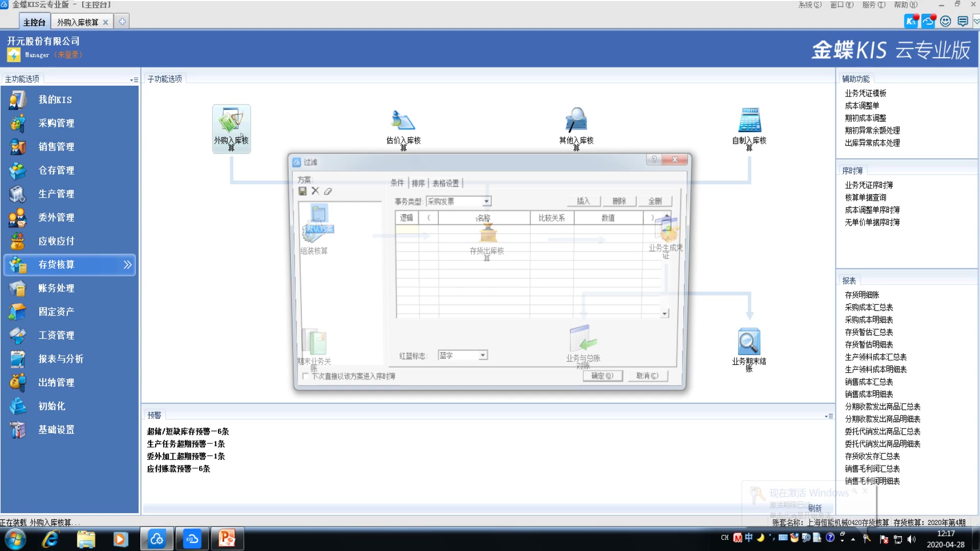Open the 预警 panel options arrow
The height and width of the screenshot is (551, 980).
click(828, 416)
